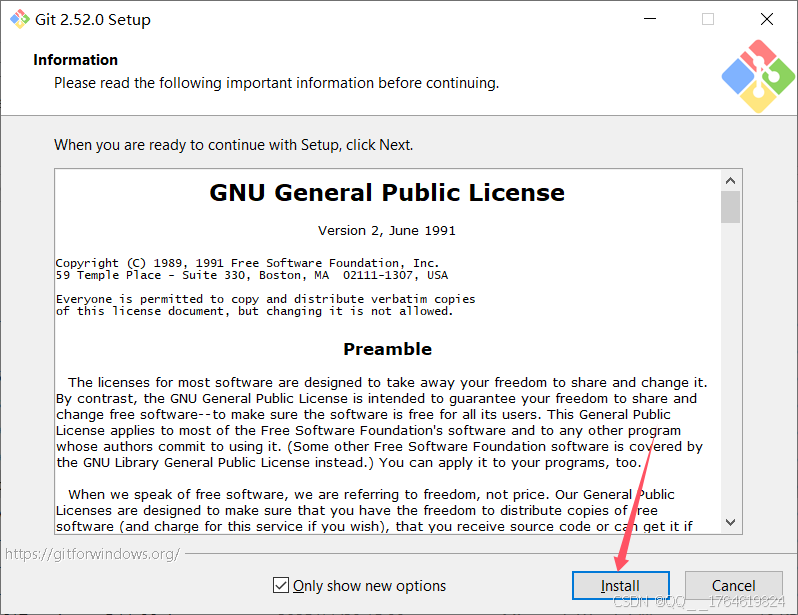Viewport: 798px width, 615px height.
Task: Click the Preamble heading
Action: (x=387, y=349)
